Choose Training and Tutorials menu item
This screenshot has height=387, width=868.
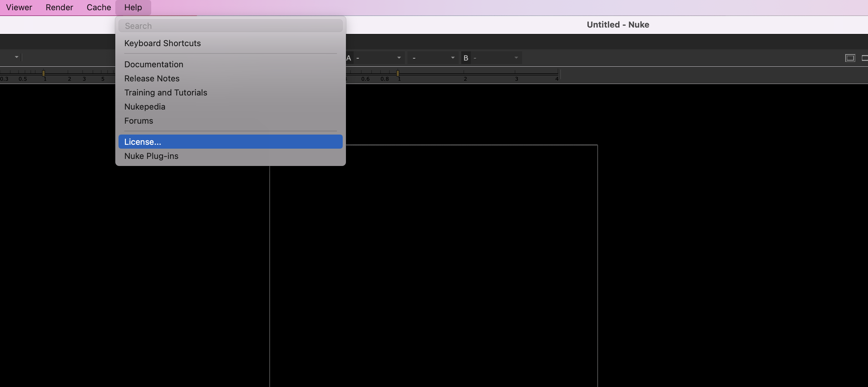pyautogui.click(x=166, y=93)
